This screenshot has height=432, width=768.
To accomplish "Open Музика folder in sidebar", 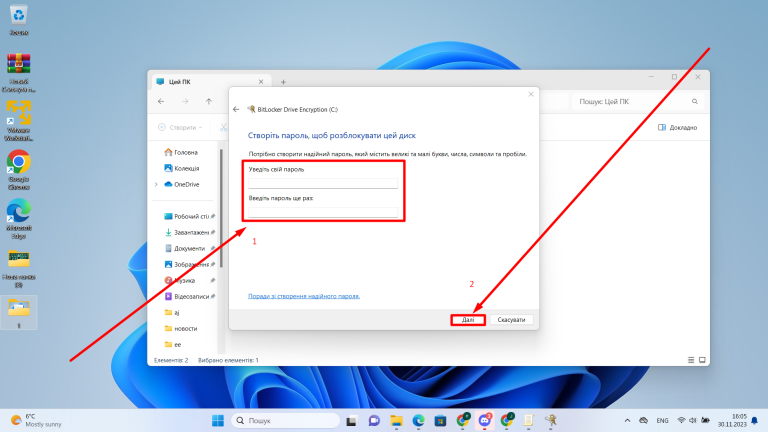I will click(x=181, y=281).
